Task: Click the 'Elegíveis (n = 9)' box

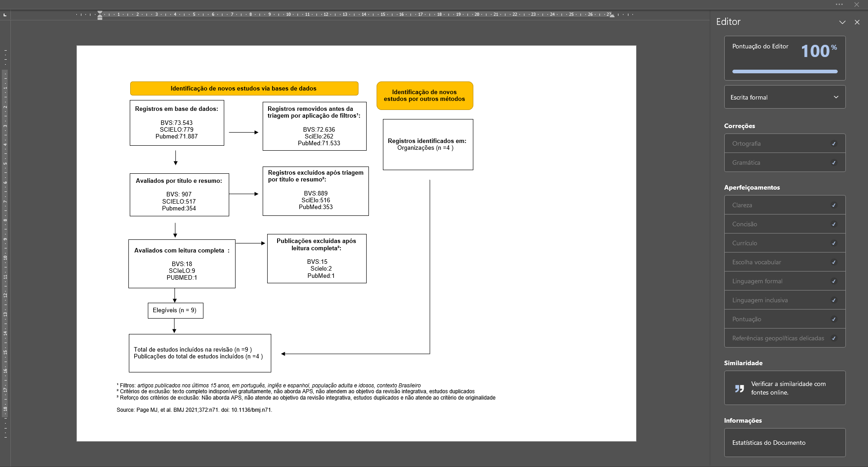Action: point(175,310)
